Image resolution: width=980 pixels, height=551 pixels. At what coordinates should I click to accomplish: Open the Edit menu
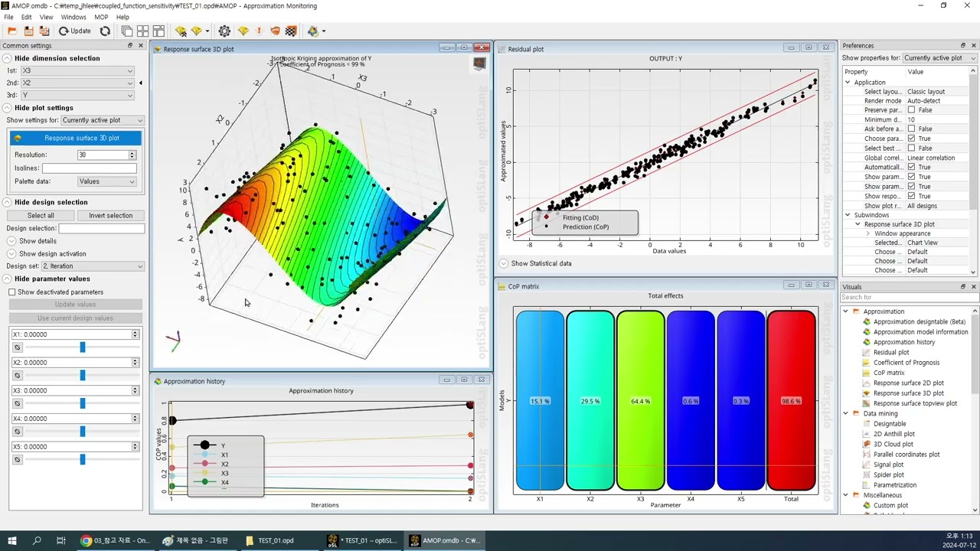click(x=27, y=17)
